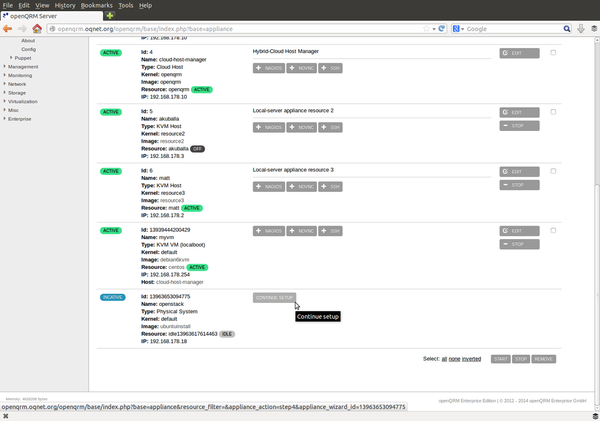Reload the page with the refresh icon
The width and height of the screenshot is (600, 421).
coord(442,29)
